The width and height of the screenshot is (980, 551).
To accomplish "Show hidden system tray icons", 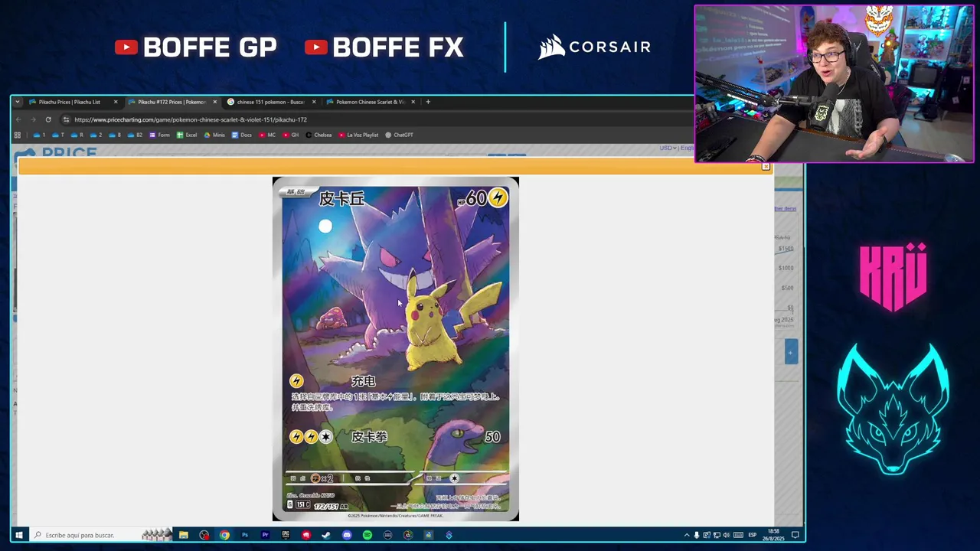I will [687, 535].
